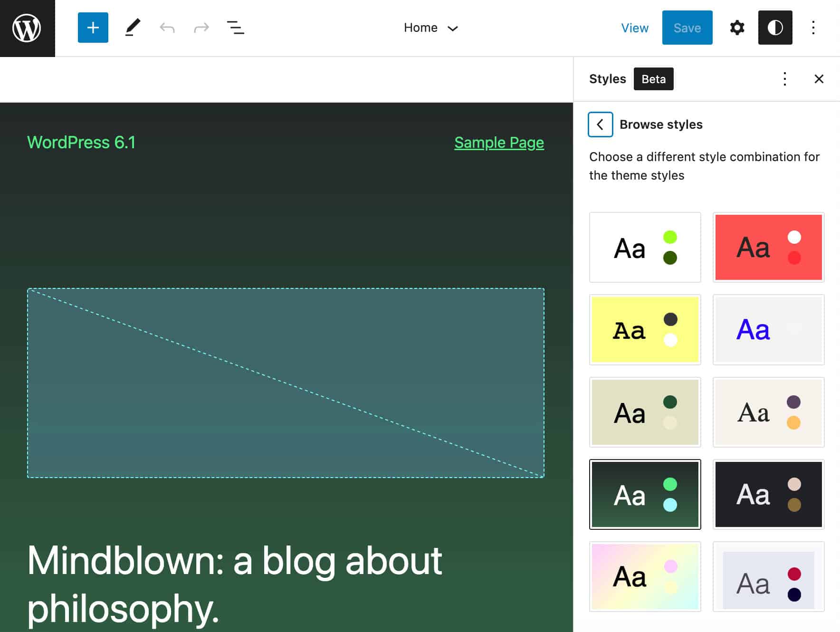Open the Styles panel more actions menu
840x632 pixels.
coord(785,79)
